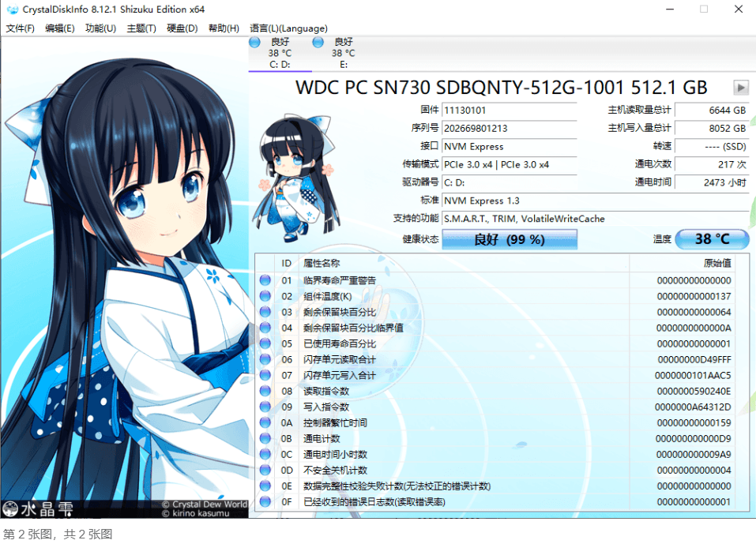
Task: Click the power on count 217 次
Action: (x=712, y=164)
